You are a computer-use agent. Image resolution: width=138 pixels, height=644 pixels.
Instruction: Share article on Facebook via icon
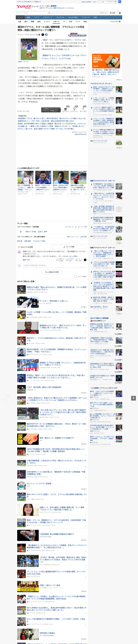[46, 35]
